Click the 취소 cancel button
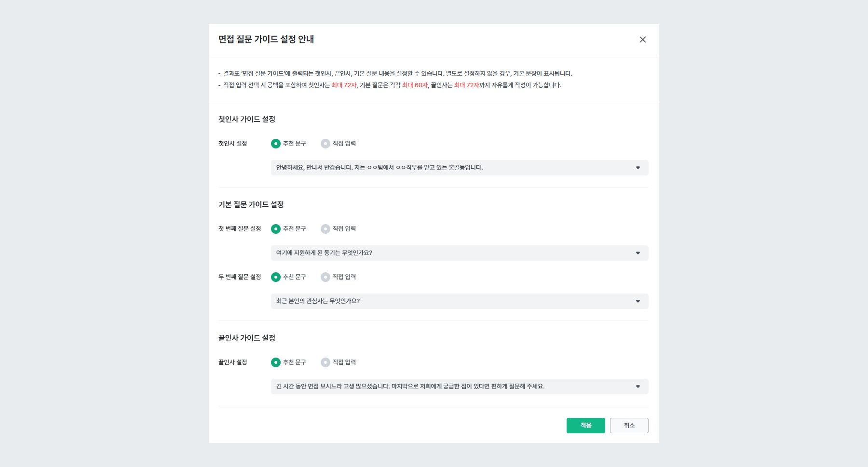This screenshot has width=868, height=467. point(629,426)
